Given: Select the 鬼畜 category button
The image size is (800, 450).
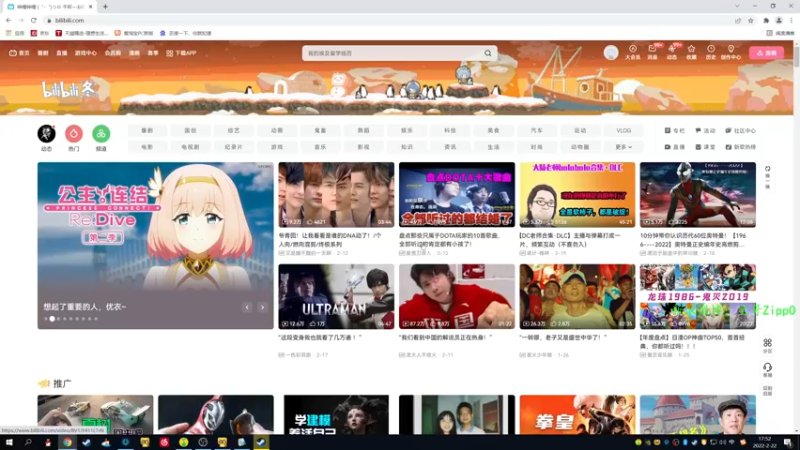Looking at the screenshot, I should coord(320,131).
